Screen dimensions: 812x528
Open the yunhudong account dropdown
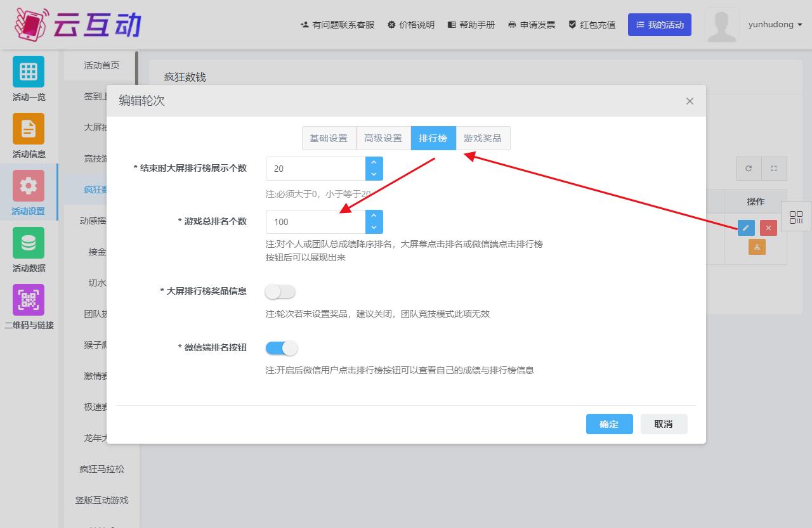[x=775, y=25]
